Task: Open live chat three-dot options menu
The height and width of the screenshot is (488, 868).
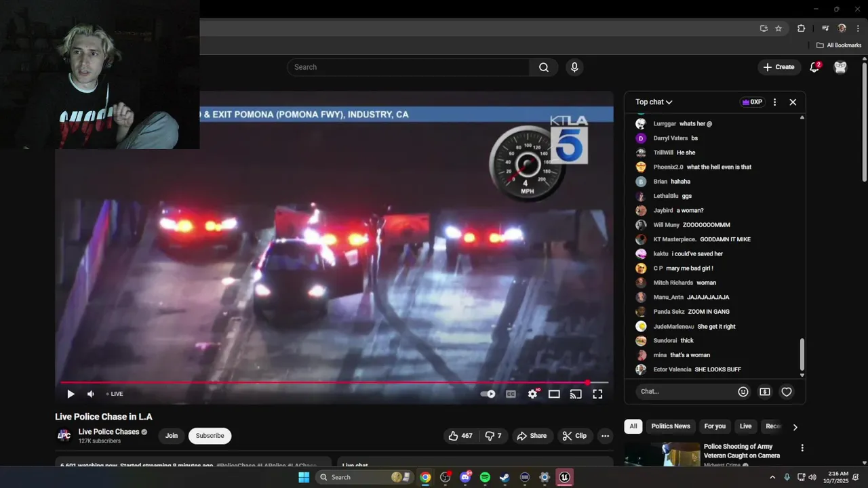Action: click(774, 102)
